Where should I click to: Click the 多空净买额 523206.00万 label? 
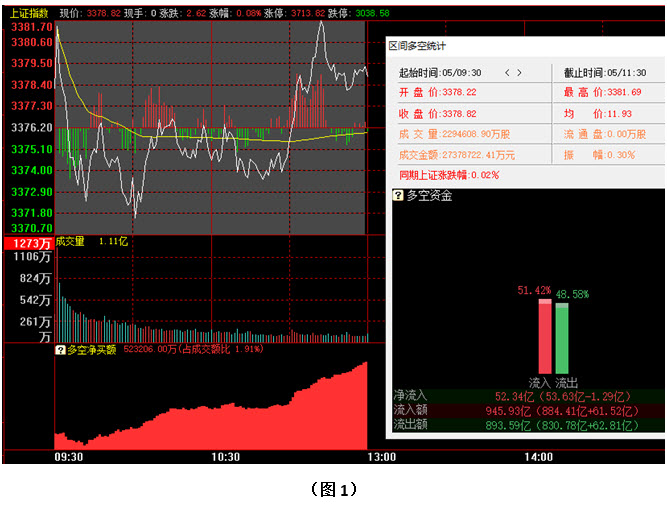(x=165, y=350)
